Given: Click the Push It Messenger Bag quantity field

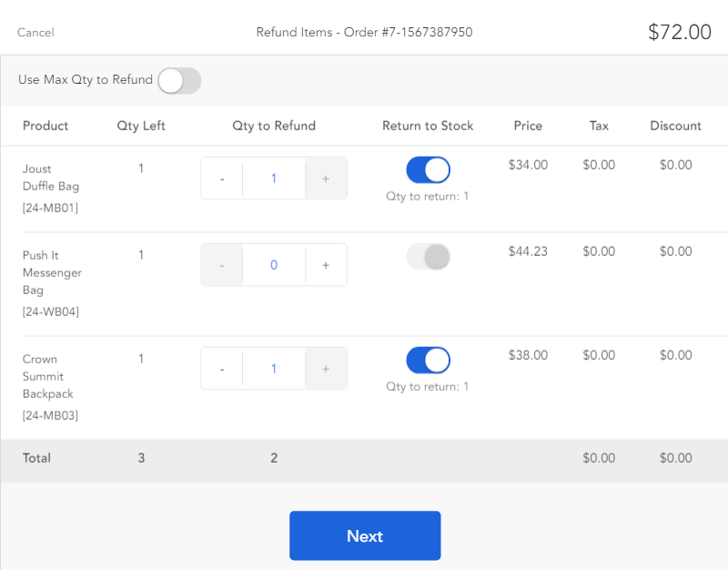Looking at the screenshot, I should tap(273, 264).
